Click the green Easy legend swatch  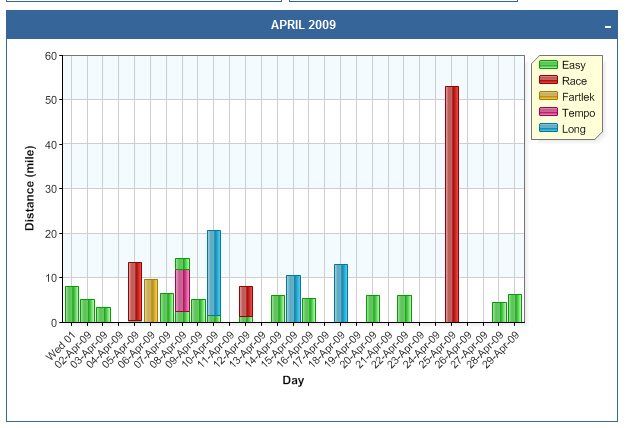tap(548, 65)
